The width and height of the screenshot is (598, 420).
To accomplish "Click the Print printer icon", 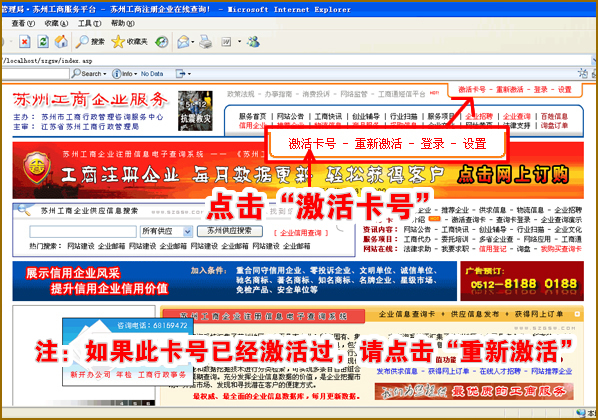I will (x=206, y=42).
